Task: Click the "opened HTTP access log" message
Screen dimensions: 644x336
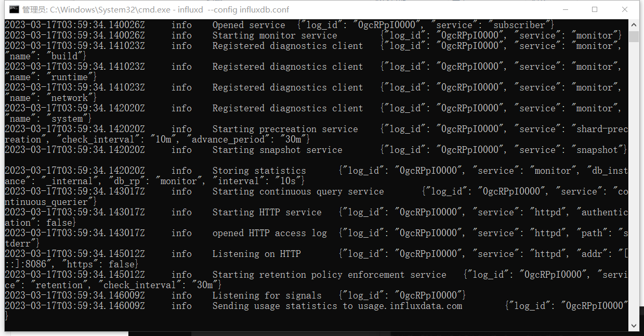Action: click(x=269, y=233)
